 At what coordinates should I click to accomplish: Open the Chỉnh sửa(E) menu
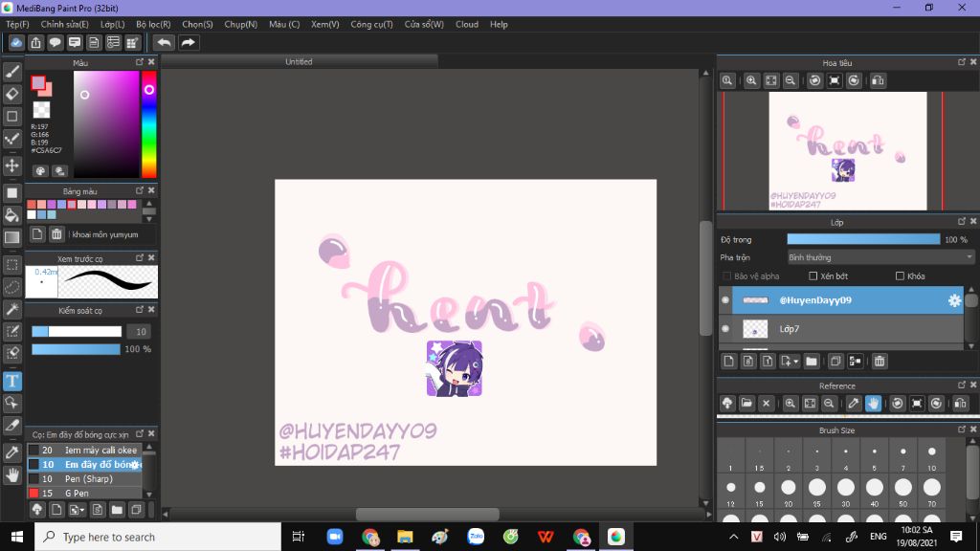pos(64,24)
